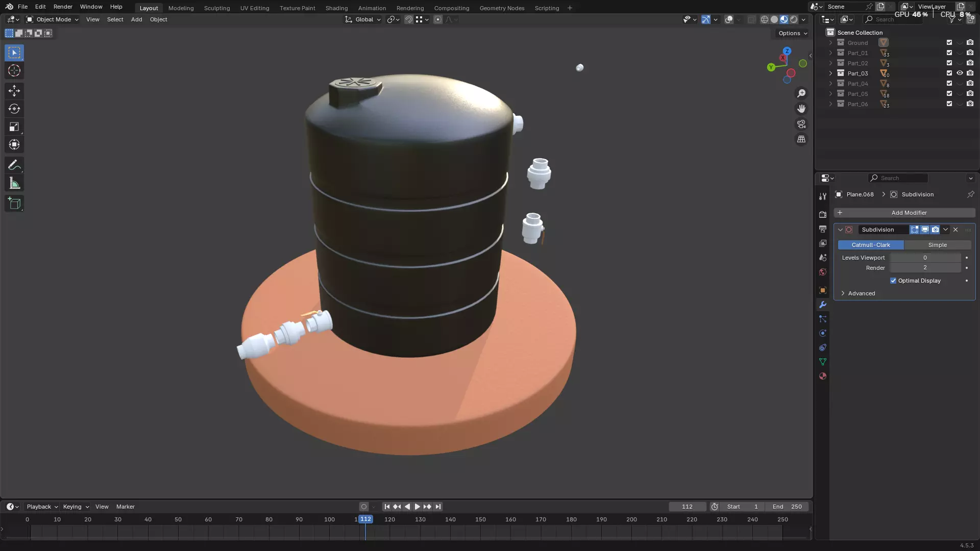Expand the Part_02 collection
The image size is (980, 551).
830,63
